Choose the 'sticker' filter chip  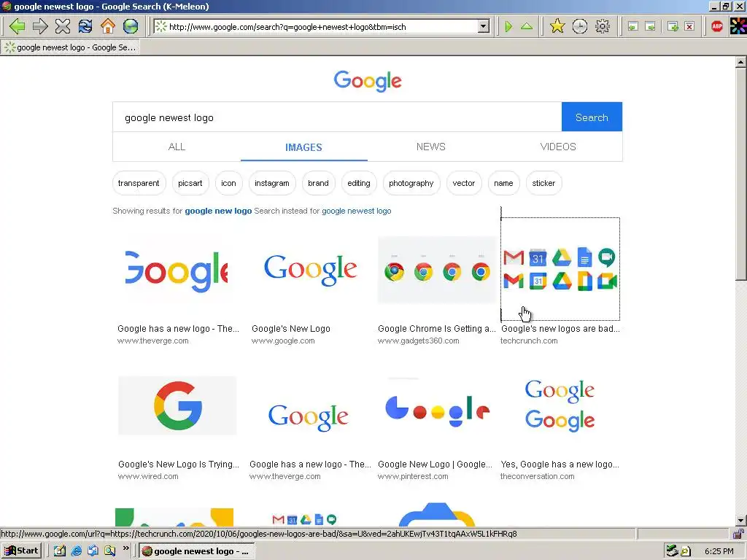coord(543,183)
